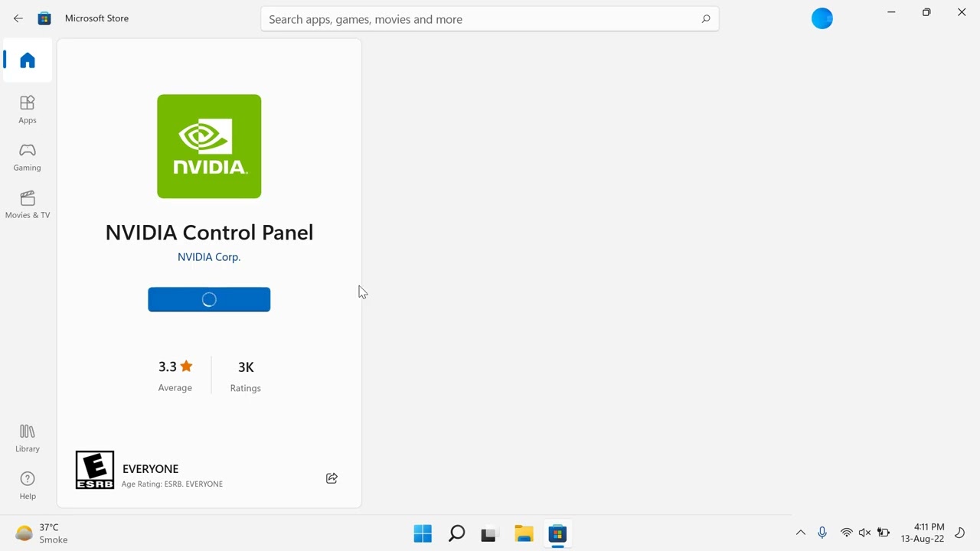Click the battery tray icon

[884, 533]
